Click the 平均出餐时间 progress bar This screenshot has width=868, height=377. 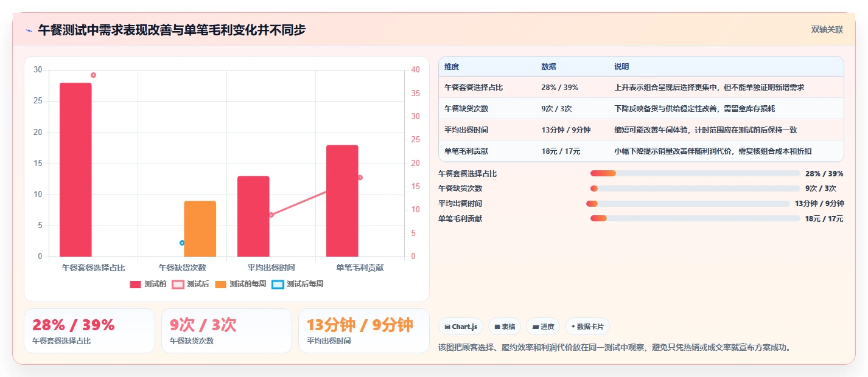[x=688, y=204]
